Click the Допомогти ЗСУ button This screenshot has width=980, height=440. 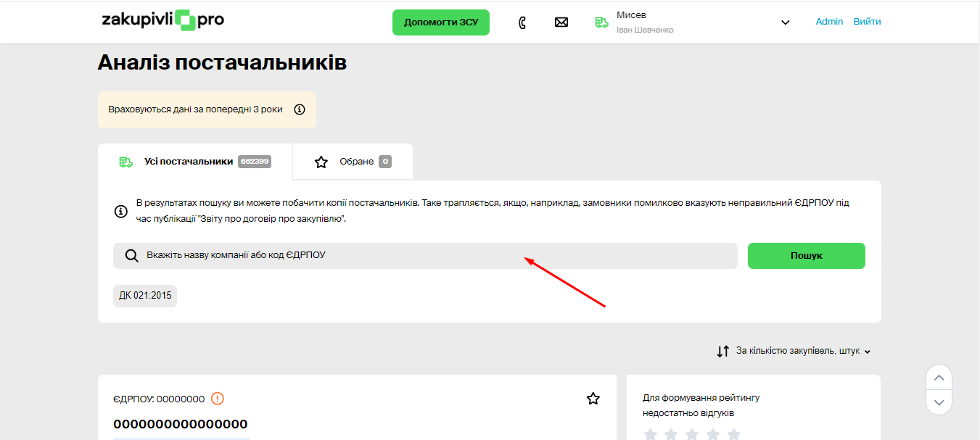pyautogui.click(x=441, y=22)
